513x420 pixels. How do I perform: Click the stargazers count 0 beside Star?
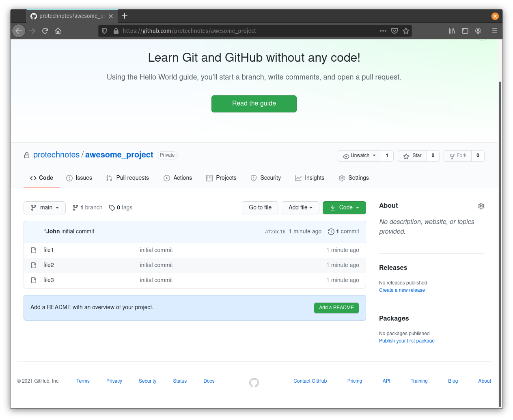click(433, 156)
